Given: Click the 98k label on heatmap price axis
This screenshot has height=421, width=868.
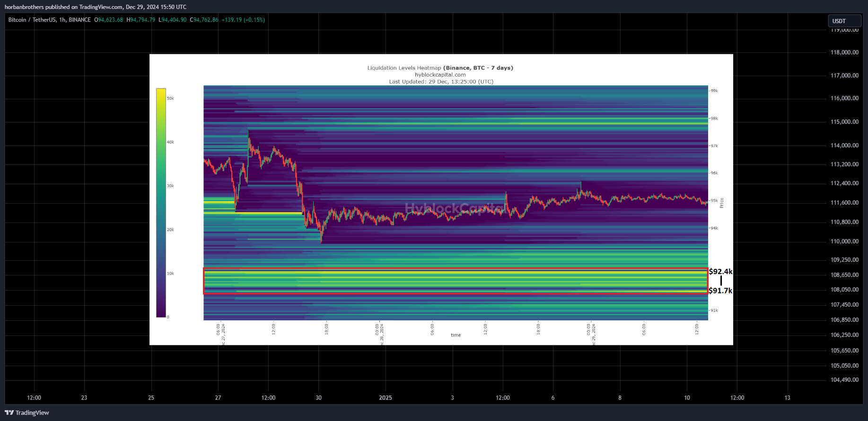Looking at the screenshot, I should [714, 118].
